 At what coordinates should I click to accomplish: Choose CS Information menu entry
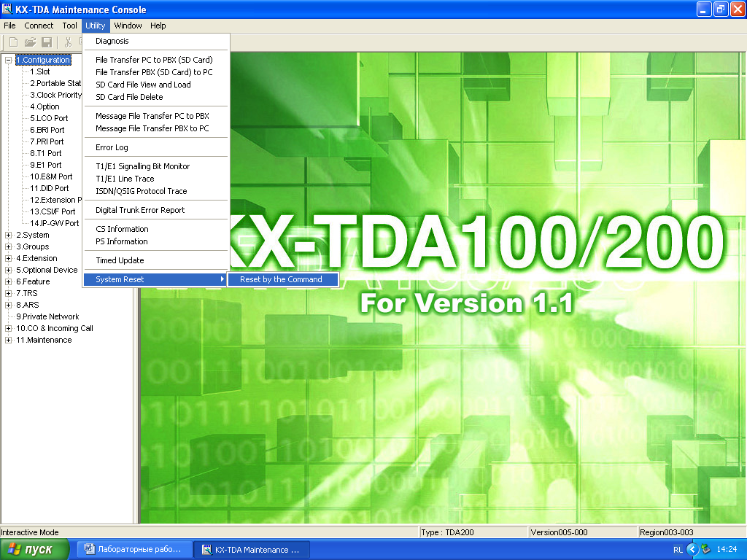coord(156,230)
